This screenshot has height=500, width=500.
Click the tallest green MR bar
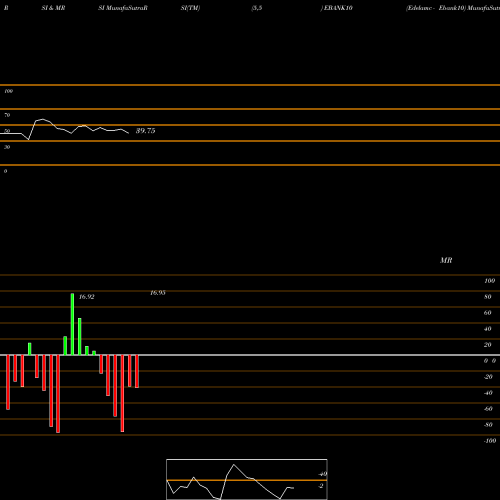(x=72, y=324)
